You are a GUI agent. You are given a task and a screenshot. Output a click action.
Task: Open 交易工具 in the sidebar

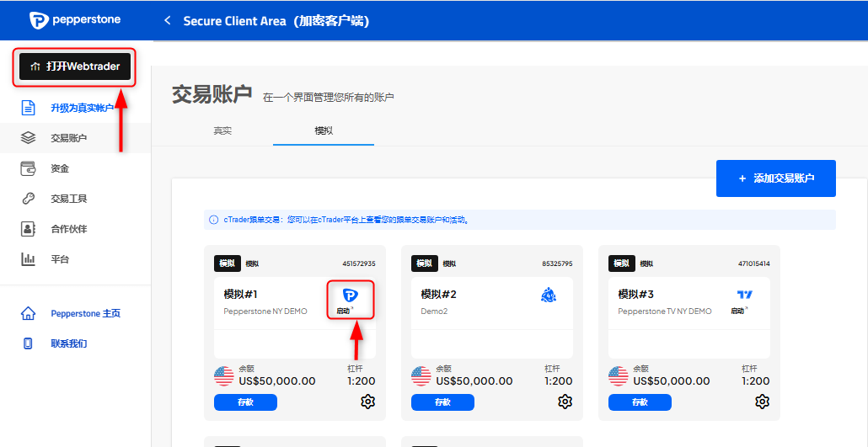coord(68,199)
